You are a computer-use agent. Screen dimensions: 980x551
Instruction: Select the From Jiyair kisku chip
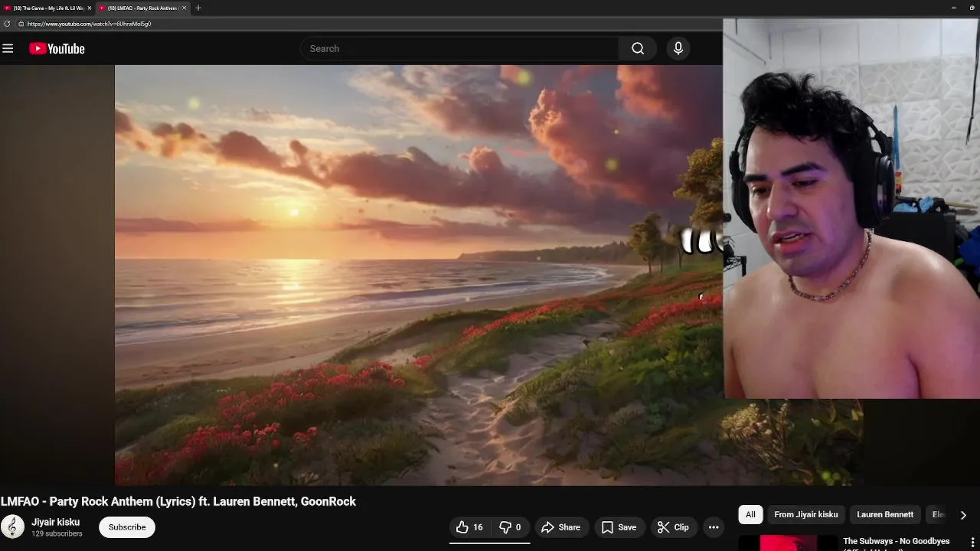tap(805, 514)
